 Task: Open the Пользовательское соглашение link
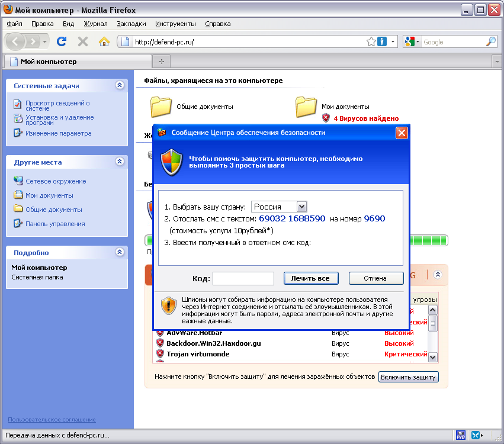pyautogui.click(x=52, y=420)
